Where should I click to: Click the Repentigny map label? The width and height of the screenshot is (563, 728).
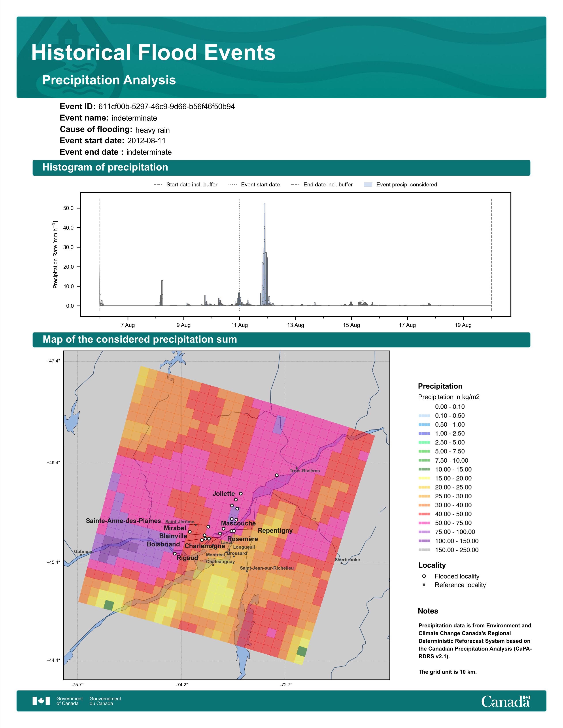pyautogui.click(x=275, y=531)
